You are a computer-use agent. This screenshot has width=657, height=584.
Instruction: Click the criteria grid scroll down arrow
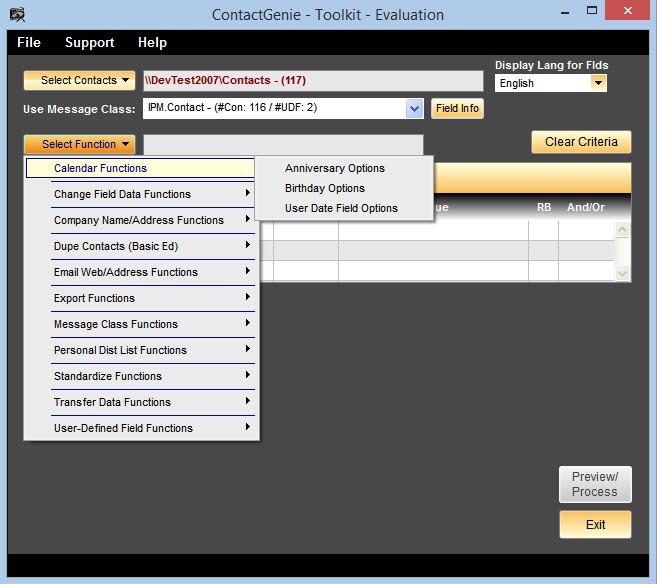pyautogui.click(x=623, y=274)
